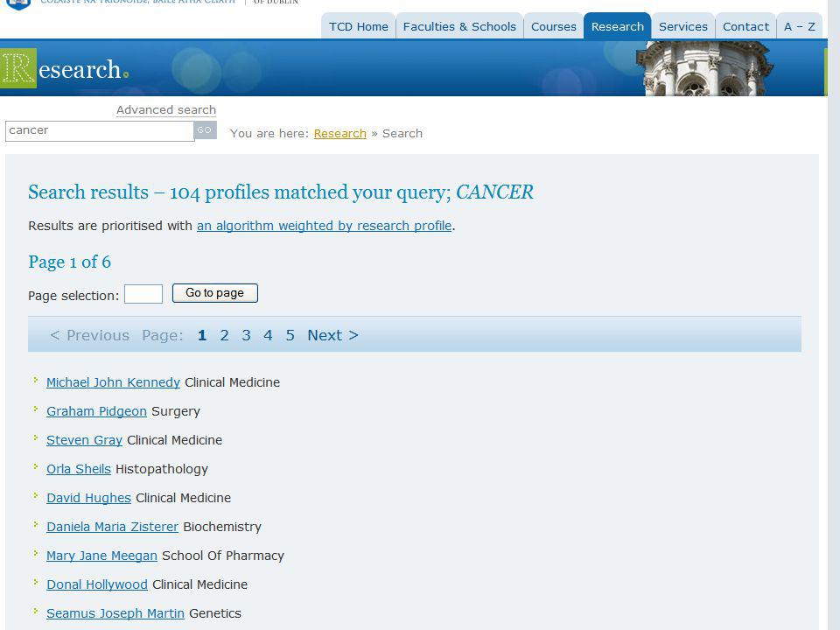
Task: Open Donal Hollywood's profile
Action: pos(97,585)
